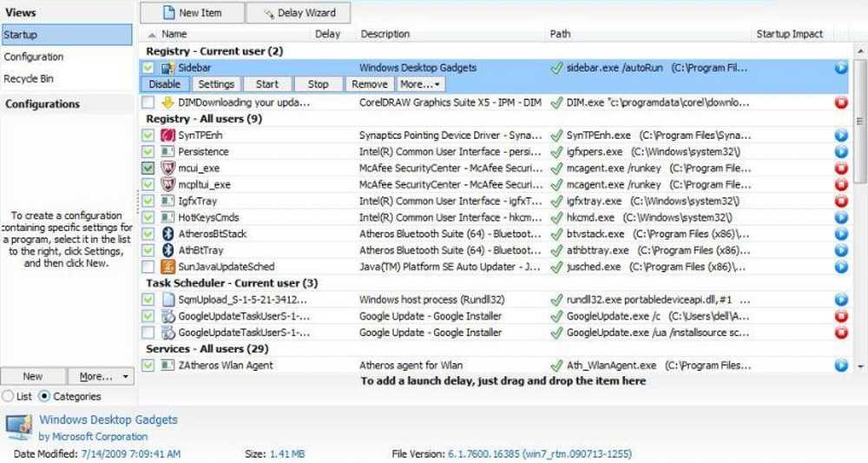Open the Windows Desktop Gadgets link
This screenshot has height=463, width=868.
tap(108, 420)
